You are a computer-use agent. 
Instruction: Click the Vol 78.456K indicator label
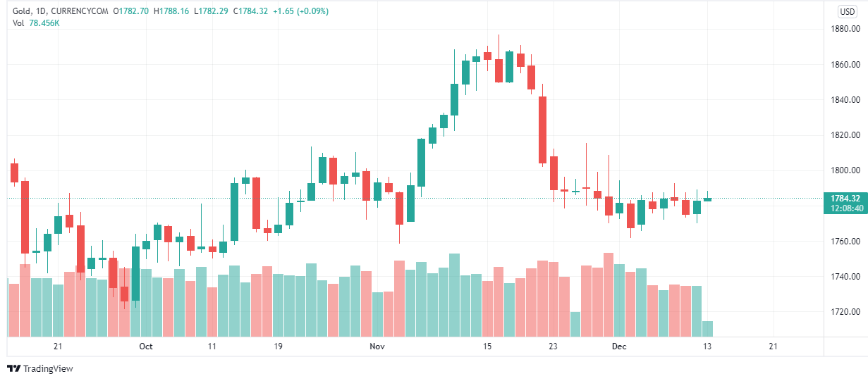click(35, 23)
